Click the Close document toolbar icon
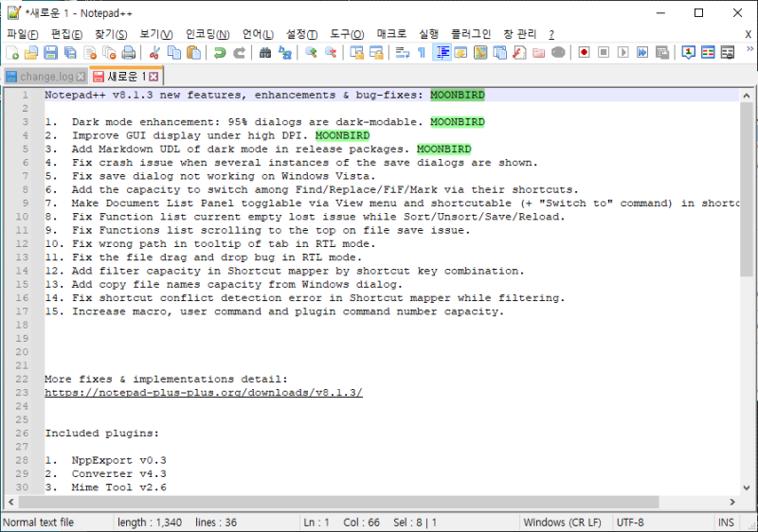 pyautogui.click(x=90, y=53)
